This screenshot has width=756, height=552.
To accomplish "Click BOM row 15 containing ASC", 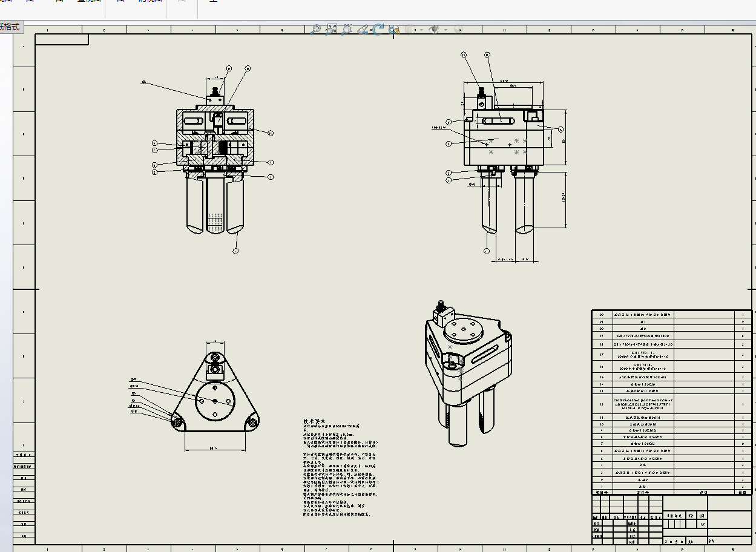I will pos(672,376).
